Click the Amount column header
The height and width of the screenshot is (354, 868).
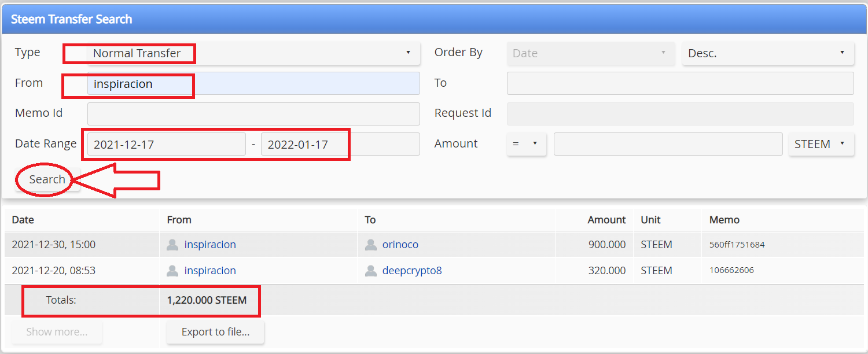[x=606, y=220]
